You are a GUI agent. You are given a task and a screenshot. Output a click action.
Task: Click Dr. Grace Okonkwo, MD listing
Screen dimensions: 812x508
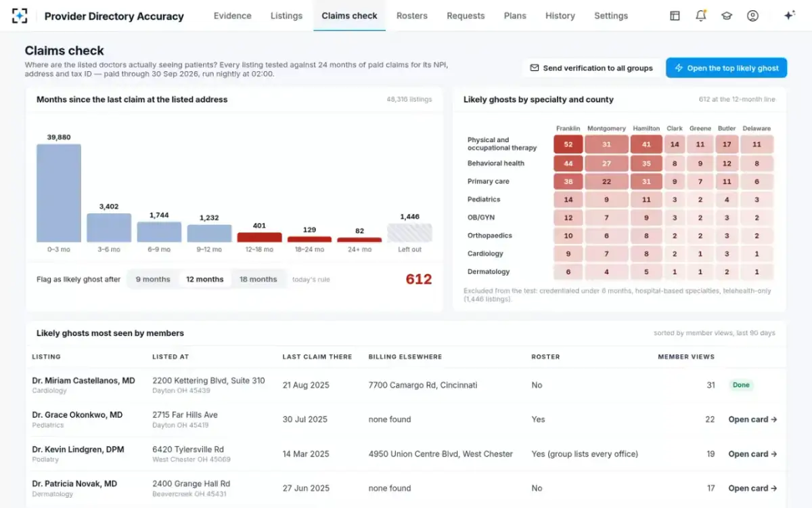(77, 415)
